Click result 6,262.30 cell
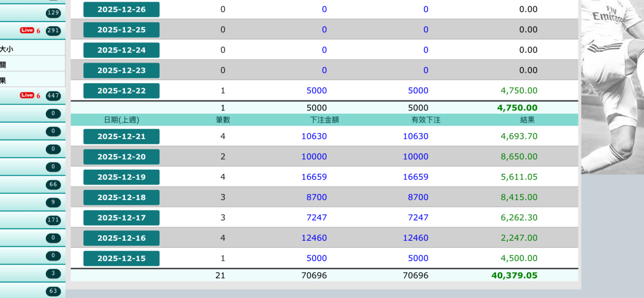Image resolution: width=644 pixels, height=298 pixels. click(519, 218)
